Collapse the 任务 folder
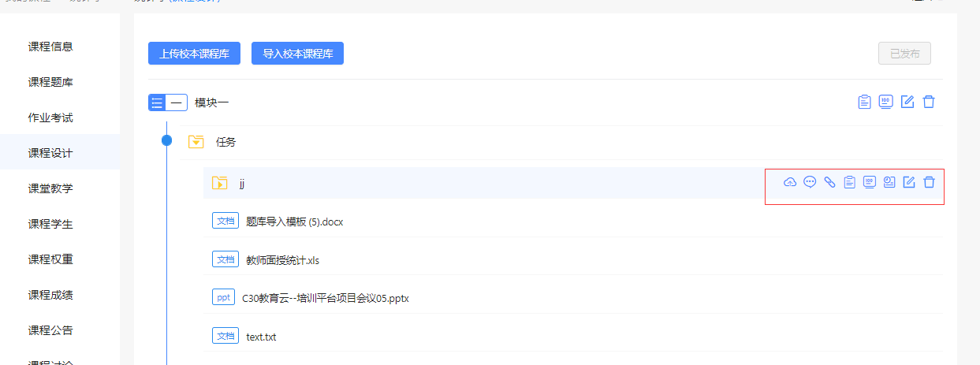 pyautogui.click(x=196, y=142)
